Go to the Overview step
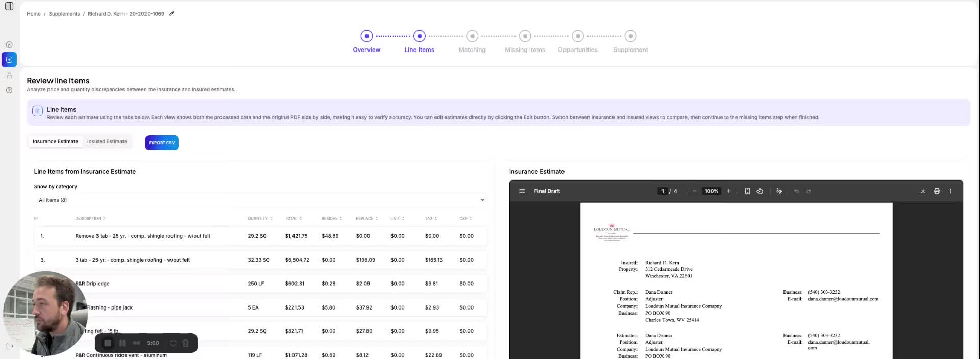Screen dimensions: 980x359 tap(366, 41)
